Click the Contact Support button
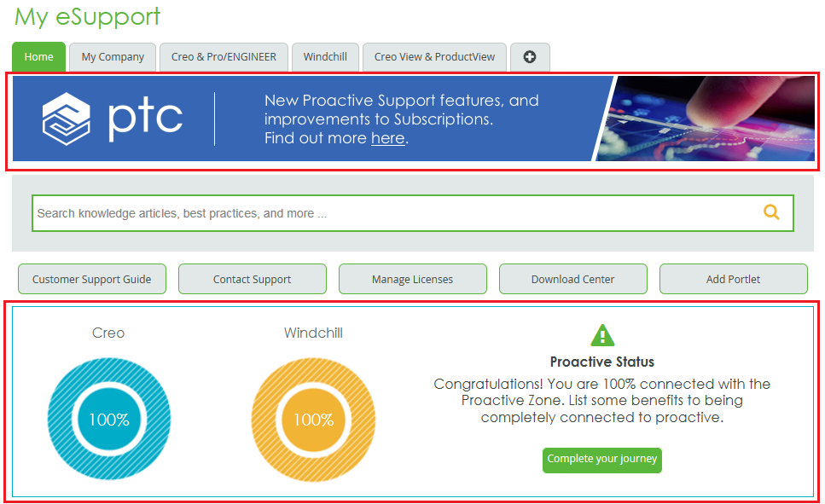 [252, 279]
